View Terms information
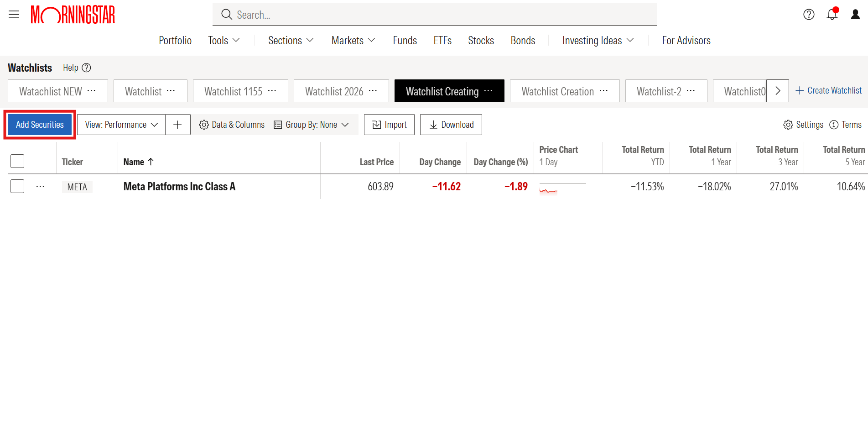The height and width of the screenshot is (429, 868). (846, 125)
